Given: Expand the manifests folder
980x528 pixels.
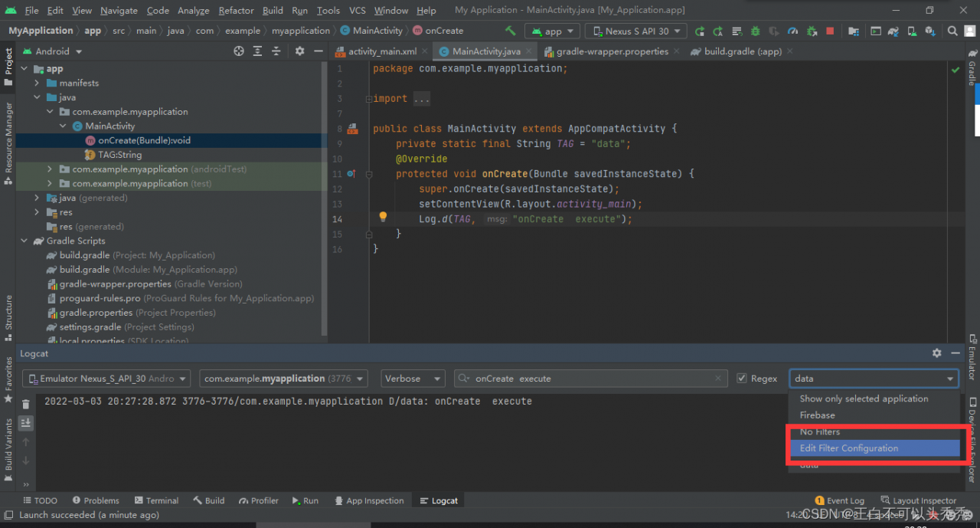Looking at the screenshot, I should point(37,83).
